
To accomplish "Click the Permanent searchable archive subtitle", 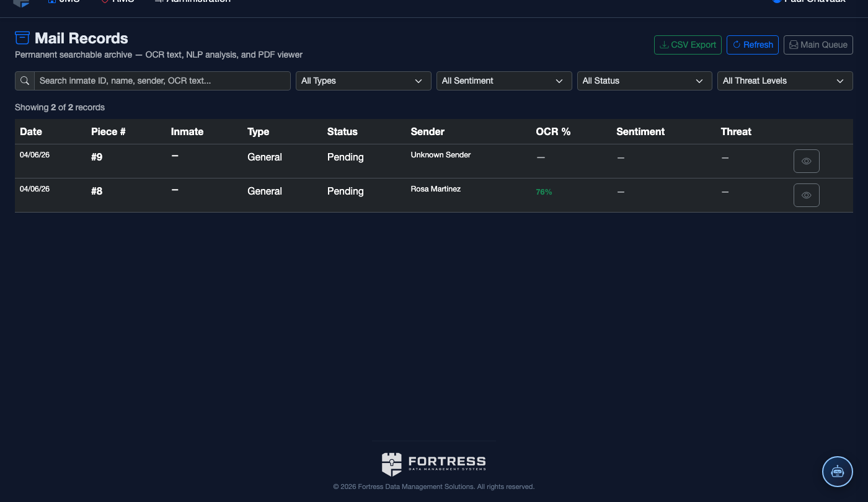I will (x=159, y=55).
